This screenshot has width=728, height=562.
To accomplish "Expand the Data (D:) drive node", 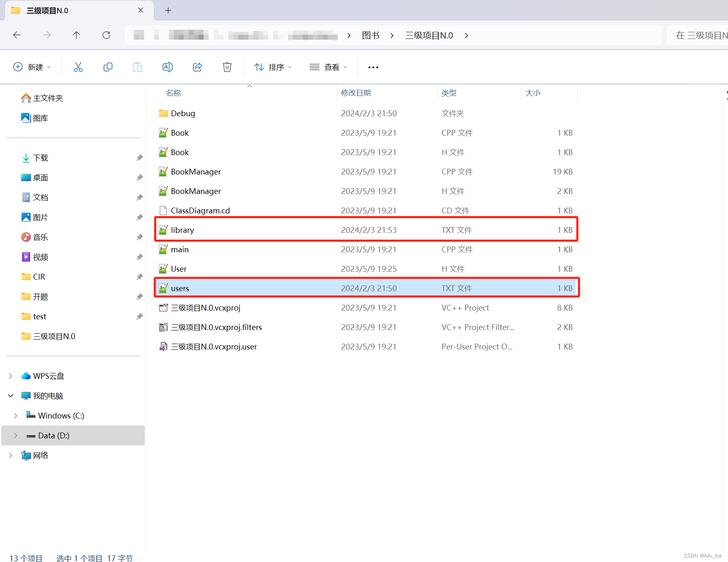I will (x=16, y=435).
